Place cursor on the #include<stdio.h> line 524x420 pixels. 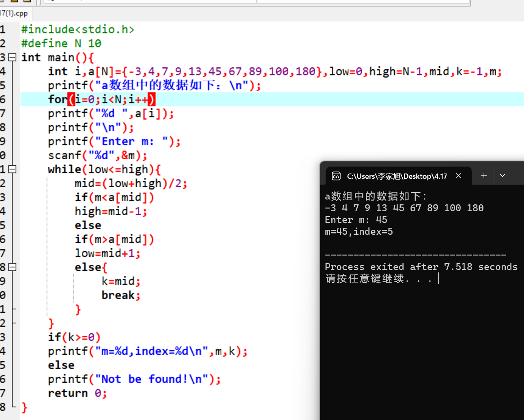pos(78,30)
